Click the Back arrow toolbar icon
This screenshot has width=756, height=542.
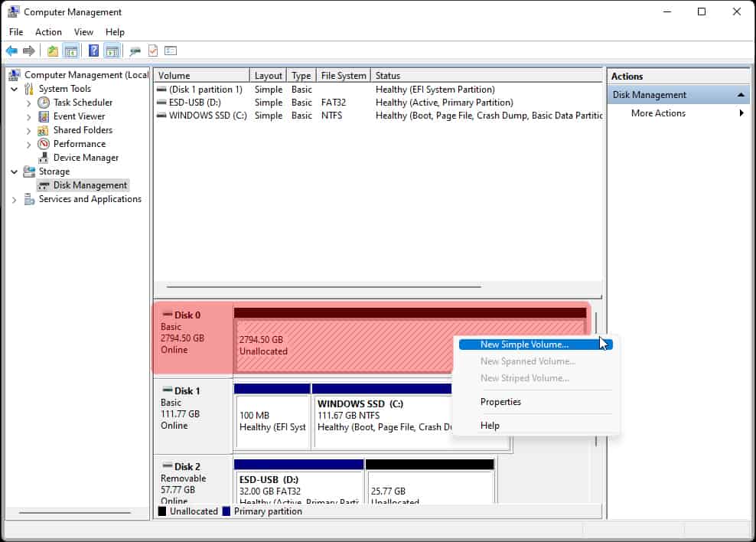coord(11,51)
